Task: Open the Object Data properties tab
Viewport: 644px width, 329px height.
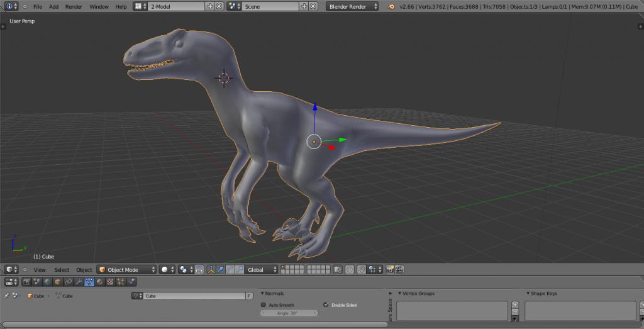Action: pos(89,282)
